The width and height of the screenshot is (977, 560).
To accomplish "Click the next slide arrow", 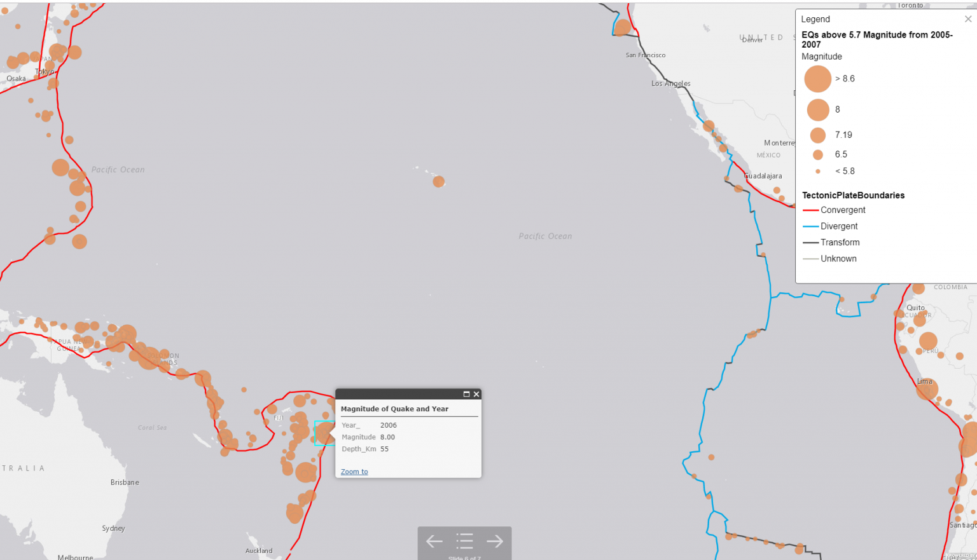I will pyautogui.click(x=495, y=541).
